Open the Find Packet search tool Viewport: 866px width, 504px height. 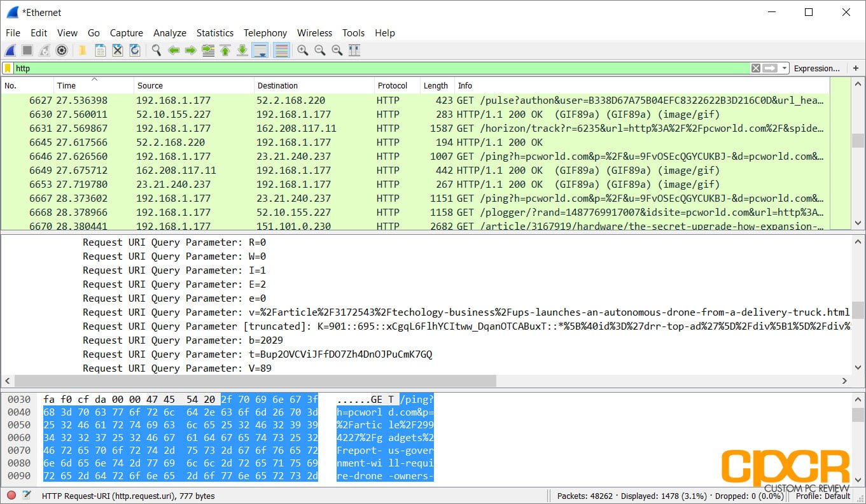click(156, 50)
